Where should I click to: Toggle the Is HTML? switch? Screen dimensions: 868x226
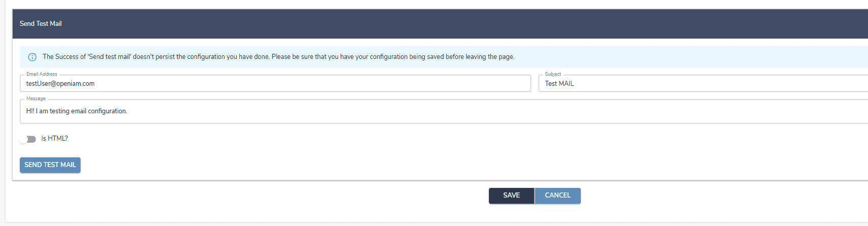tap(28, 139)
